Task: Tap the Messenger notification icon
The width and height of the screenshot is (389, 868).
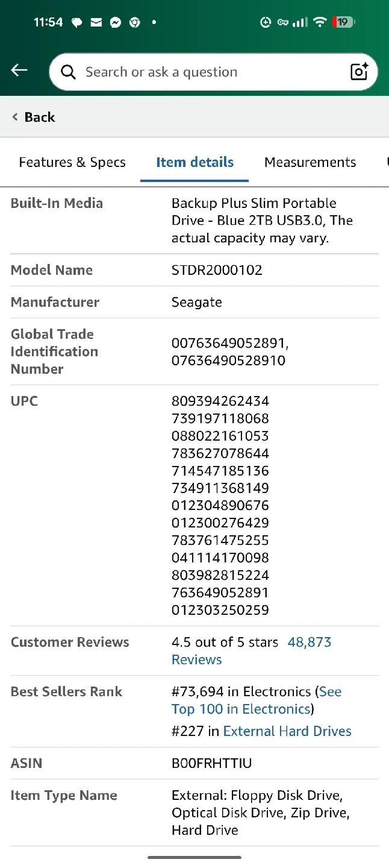Action: [x=115, y=23]
